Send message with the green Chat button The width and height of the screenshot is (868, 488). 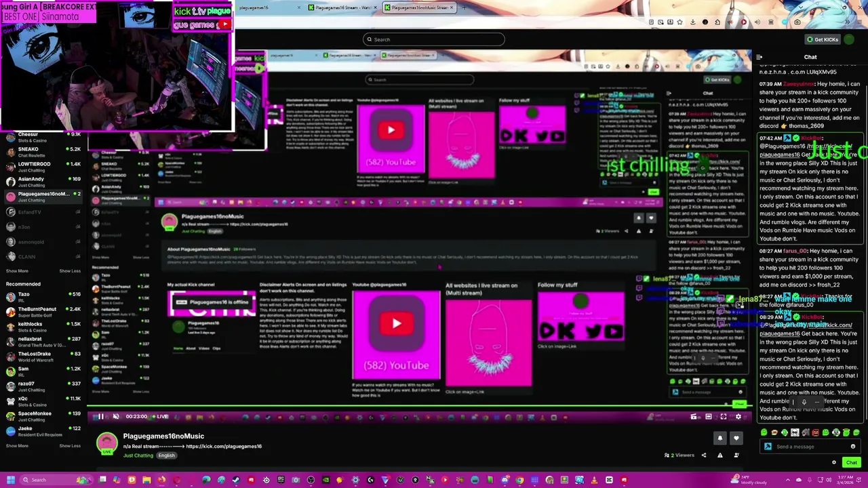click(x=852, y=462)
